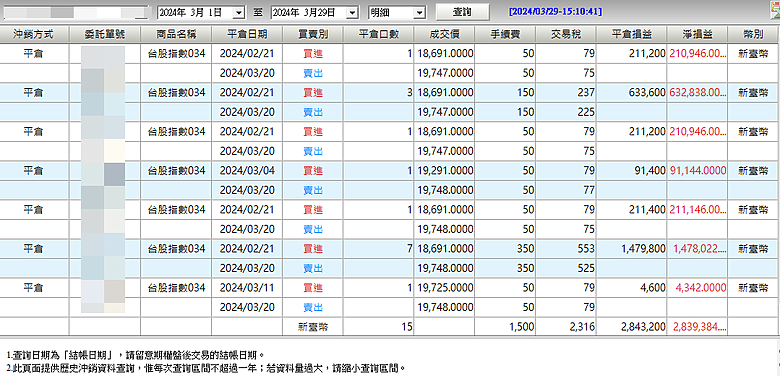The width and height of the screenshot is (780, 376).
Task: Click the 手續費 column header
Action: click(x=505, y=34)
